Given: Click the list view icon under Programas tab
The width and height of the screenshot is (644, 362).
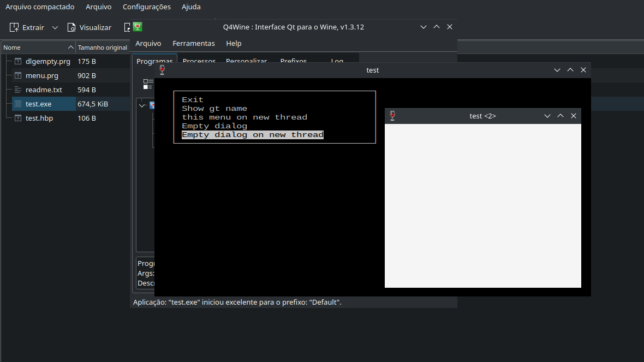Looking at the screenshot, I should (x=148, y=84).
